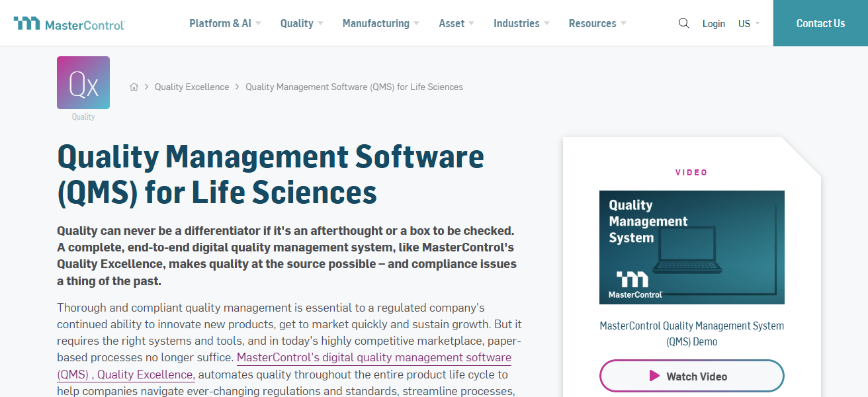Click the MasterControl logo

click(x=69, y=22)
